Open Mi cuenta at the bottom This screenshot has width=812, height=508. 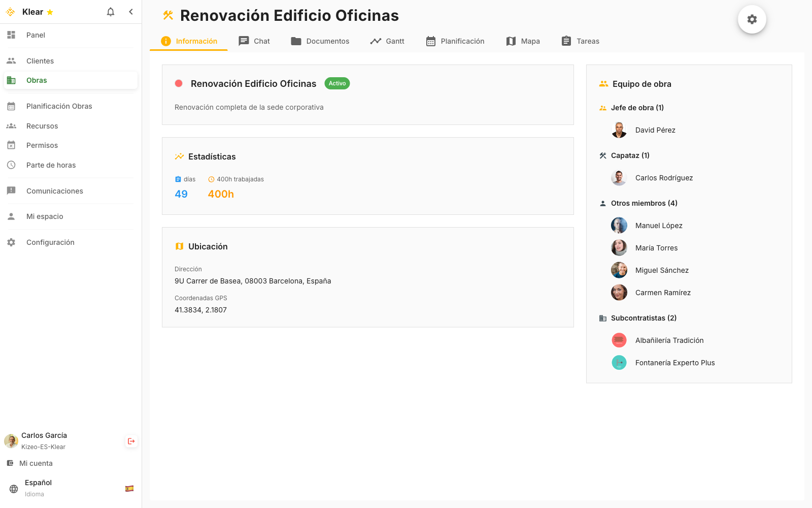point(36,463)
